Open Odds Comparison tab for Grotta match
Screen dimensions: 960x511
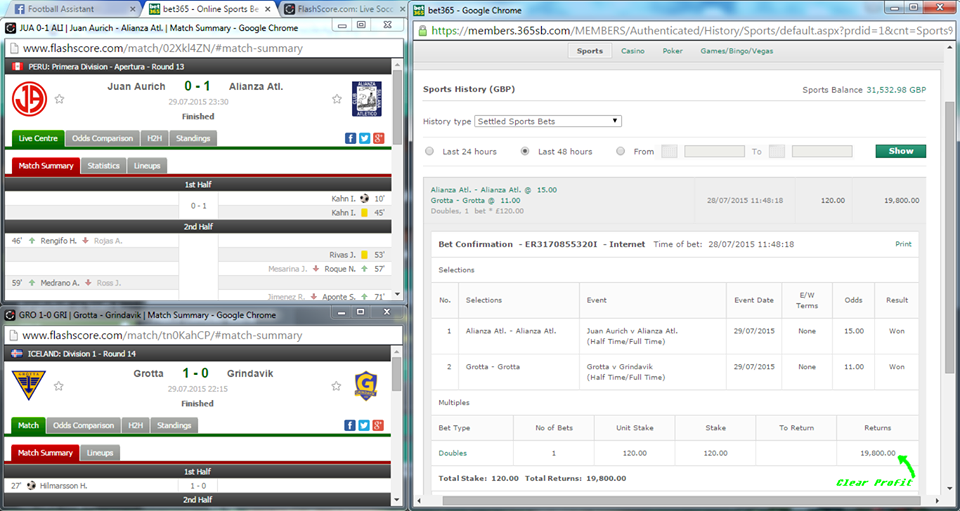[x=83, y=425]
